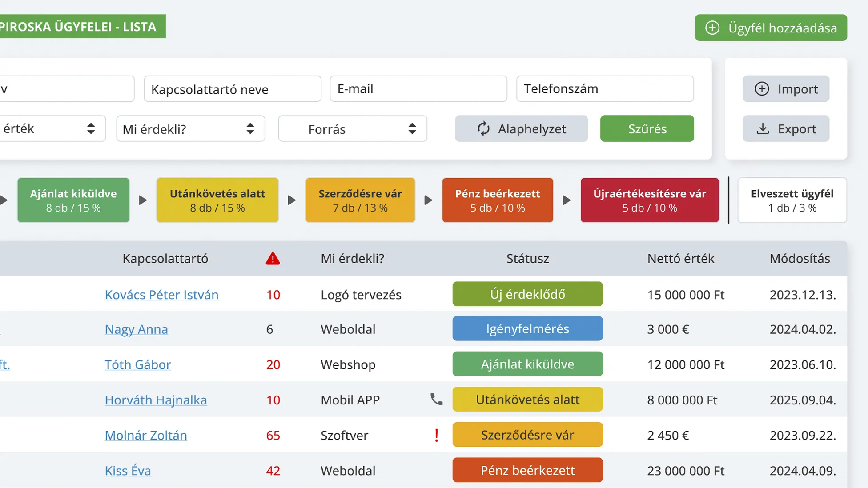Open Kiss Éva contact

click(x=128, y=471)
